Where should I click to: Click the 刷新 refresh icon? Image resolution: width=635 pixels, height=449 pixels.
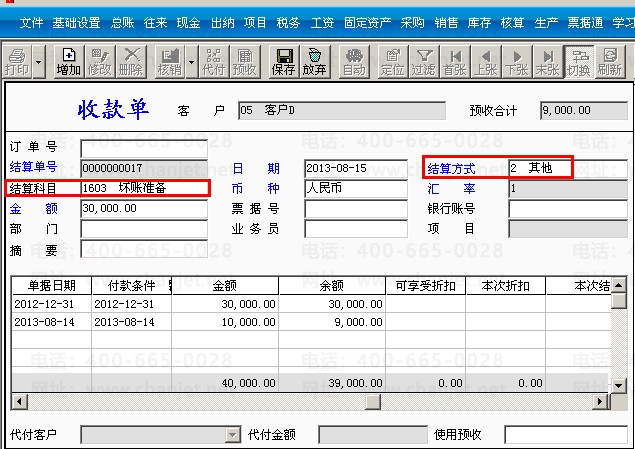pyautogui.click(x=610, y=62)
